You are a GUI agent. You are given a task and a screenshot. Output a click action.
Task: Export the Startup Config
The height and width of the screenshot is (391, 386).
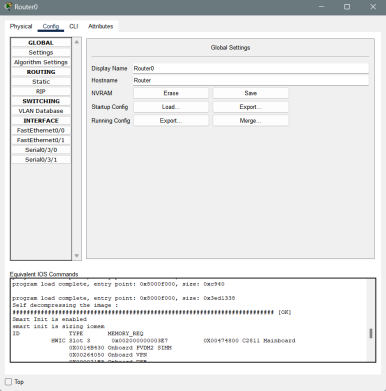point(250,107)
